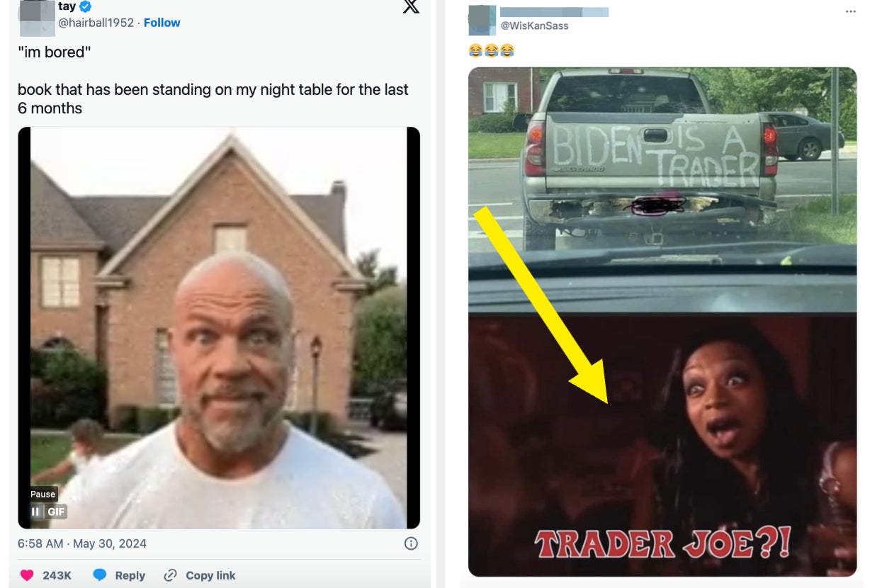
Task: Click the WisKanSass profile avatar
Action: (x=482, y=20)
